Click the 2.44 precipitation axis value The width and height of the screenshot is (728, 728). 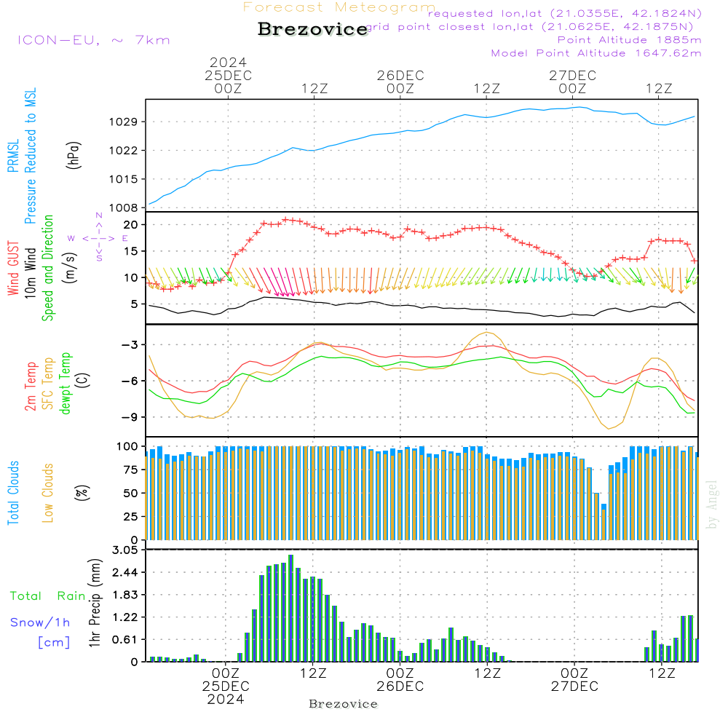pyautogui.click(x=125, y=573)
